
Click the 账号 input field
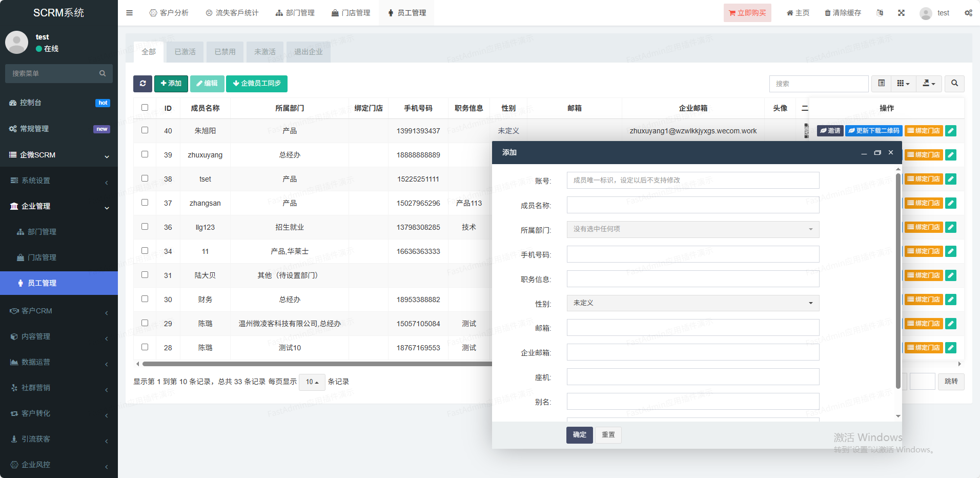692,181
